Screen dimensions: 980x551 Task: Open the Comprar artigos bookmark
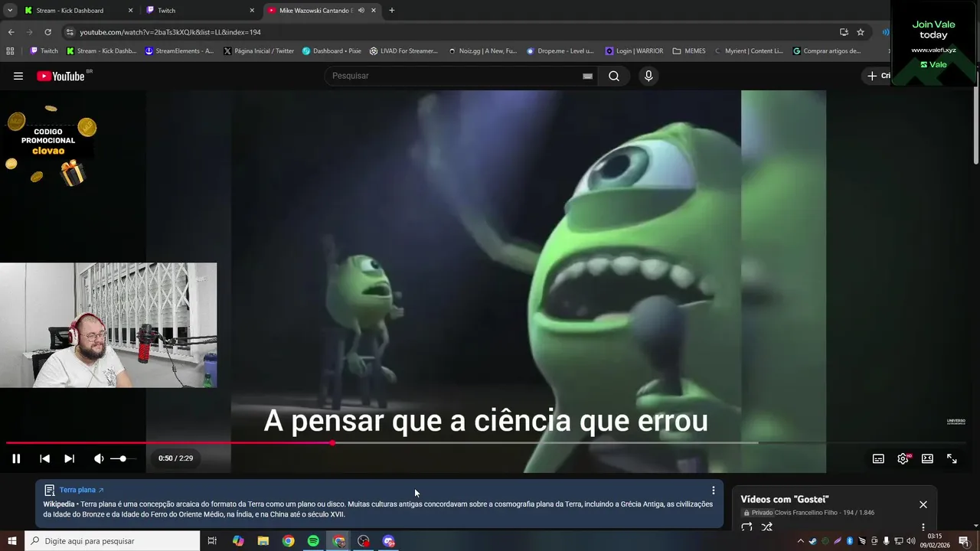(827, 51)
